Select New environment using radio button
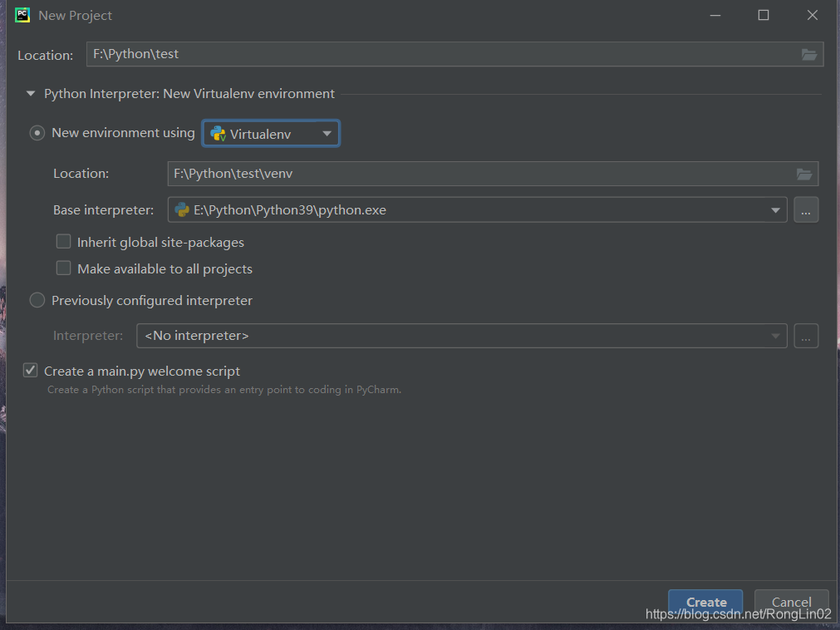 click(37, 133)
